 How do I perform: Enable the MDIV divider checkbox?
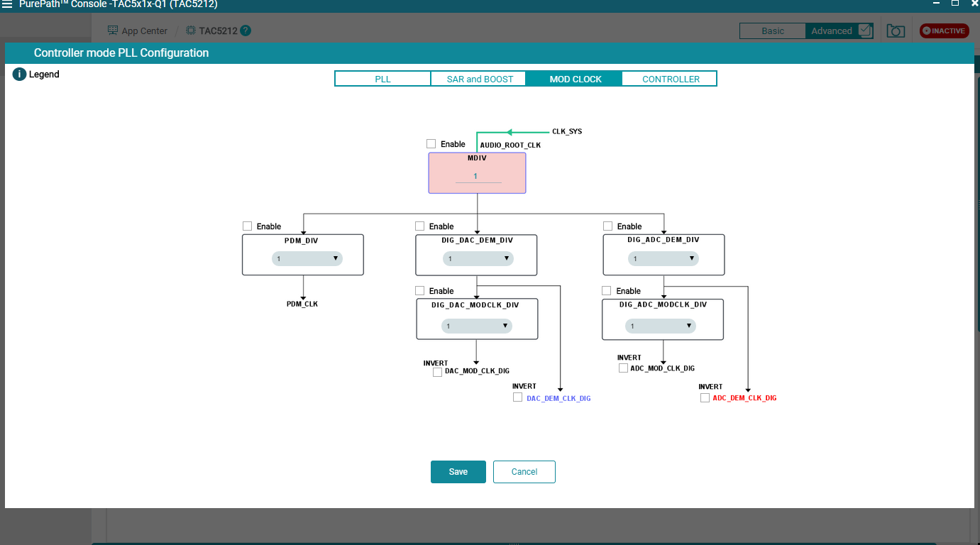pos(431,144)
